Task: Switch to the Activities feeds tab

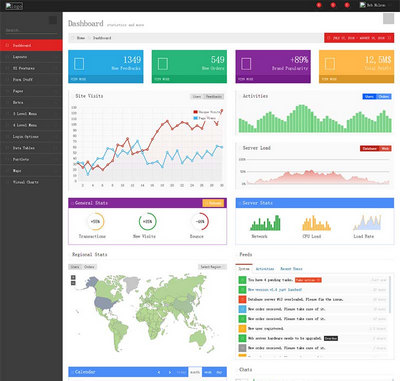Action: [265, 269]
